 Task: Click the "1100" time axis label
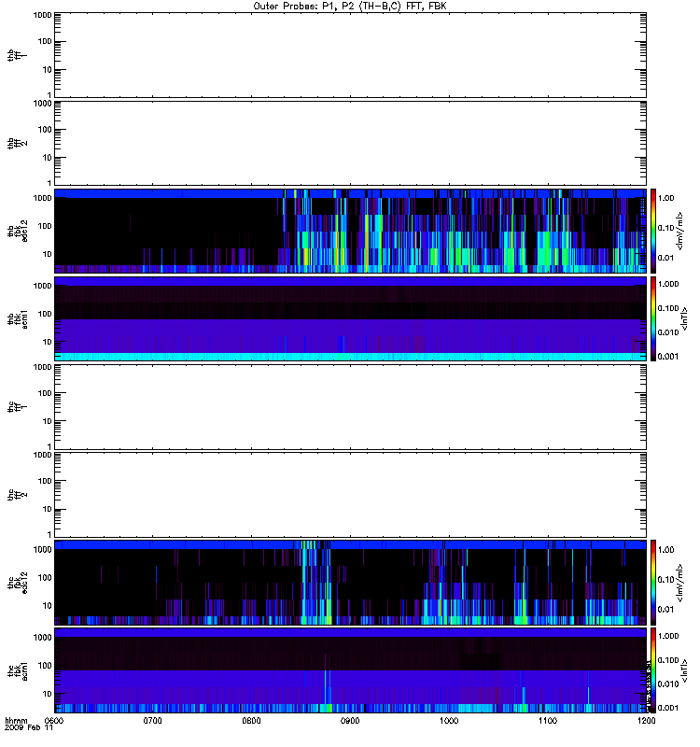[x=548, y=721]
